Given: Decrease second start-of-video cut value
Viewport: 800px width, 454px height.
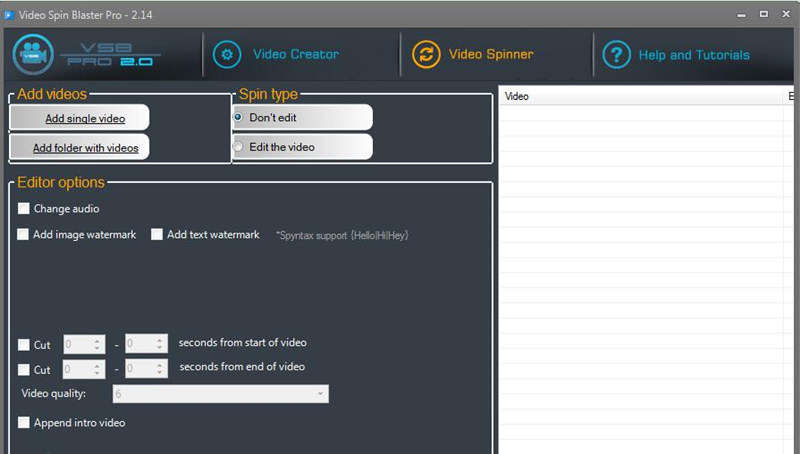Looking at the screenshot, I should (160, 347).
